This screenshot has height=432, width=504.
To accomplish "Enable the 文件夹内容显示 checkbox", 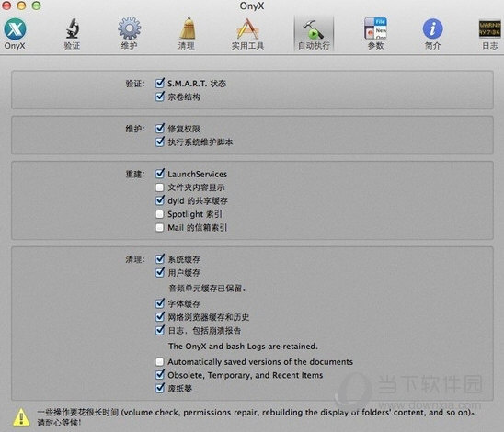I will click(x=159, y=188).
